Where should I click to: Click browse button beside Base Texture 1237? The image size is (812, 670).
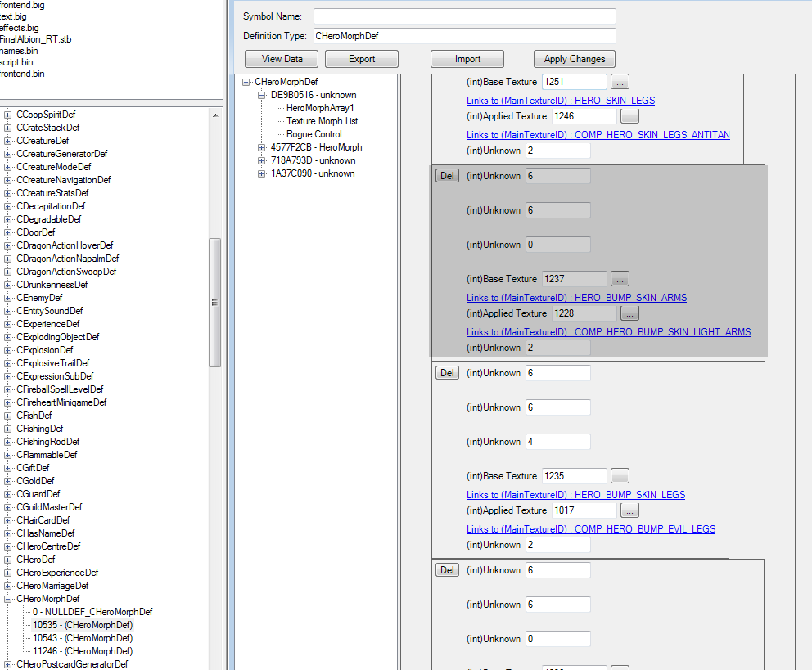coord(620,279)
